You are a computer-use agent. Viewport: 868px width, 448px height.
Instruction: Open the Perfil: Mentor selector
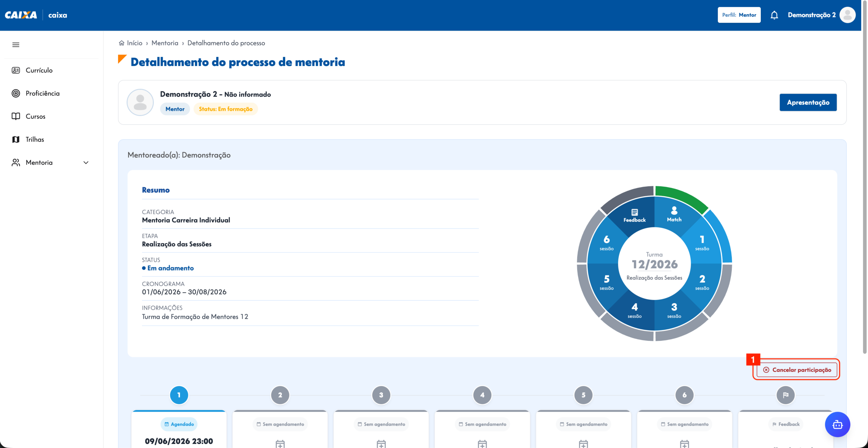(x=739, y=15)
